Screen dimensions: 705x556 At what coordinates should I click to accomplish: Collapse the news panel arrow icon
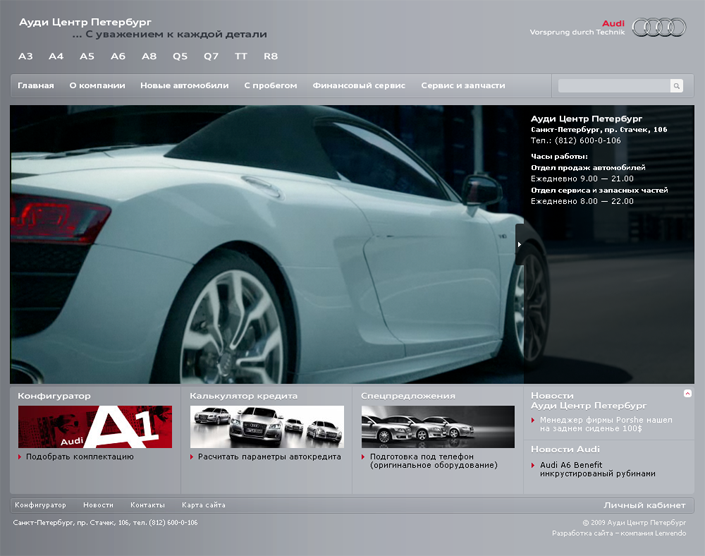coord(687,393)
